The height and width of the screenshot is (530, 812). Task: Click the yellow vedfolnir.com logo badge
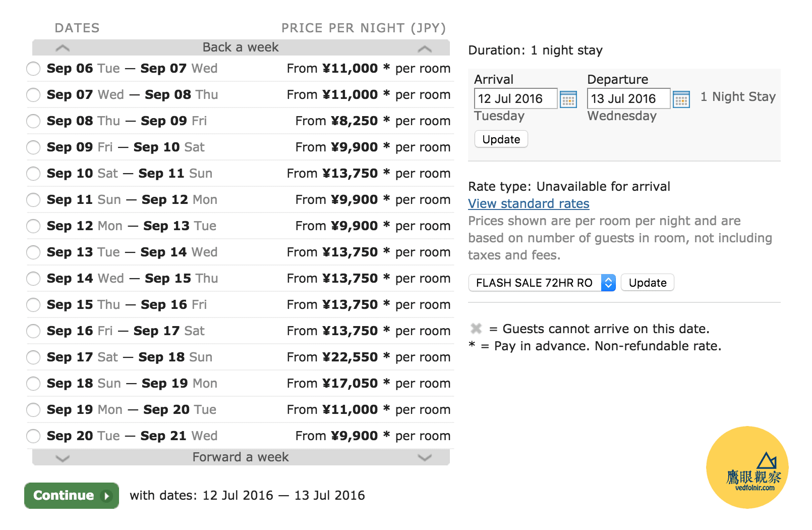747,467
